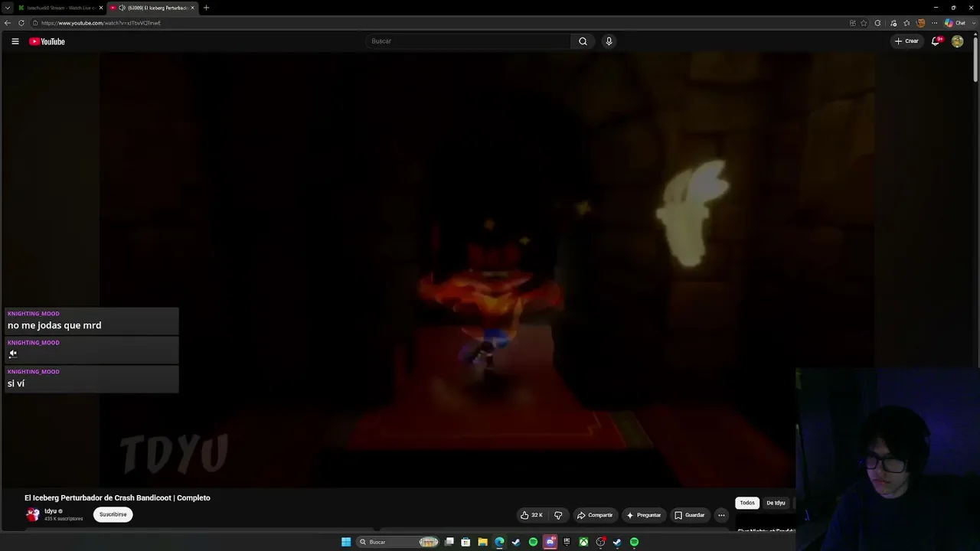Share the video with Compartir
The image size is (980, 551).
tap(595, 515)
